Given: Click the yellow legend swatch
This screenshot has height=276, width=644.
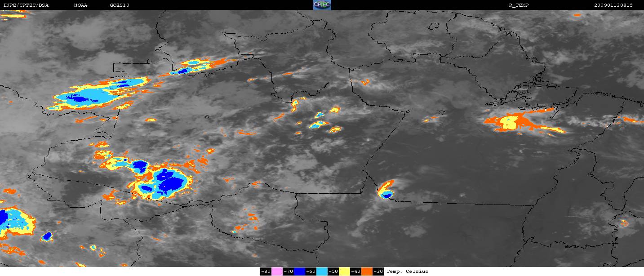Looking at the screenshot, I should (x=344, y=272).
